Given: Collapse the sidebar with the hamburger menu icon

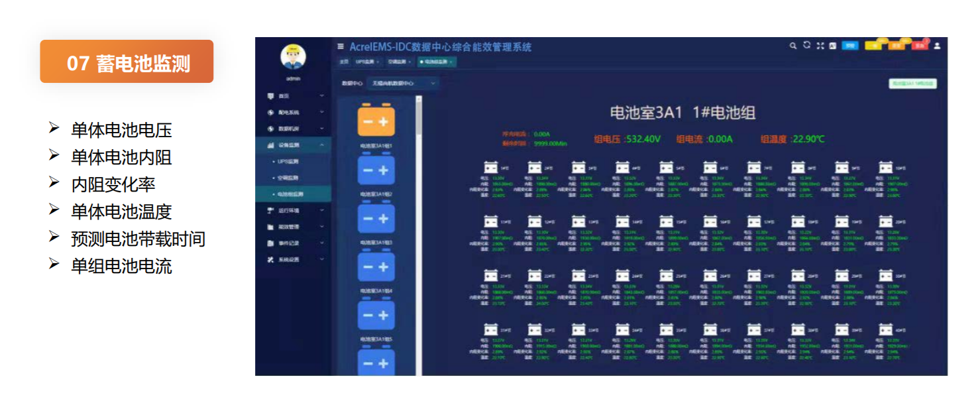Looking at the screenshot, I should click(341, 47).
